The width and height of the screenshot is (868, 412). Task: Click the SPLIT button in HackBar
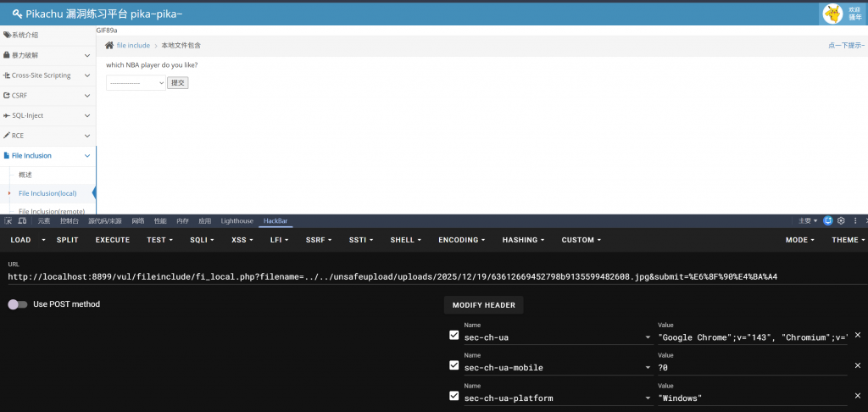[68, 240]
